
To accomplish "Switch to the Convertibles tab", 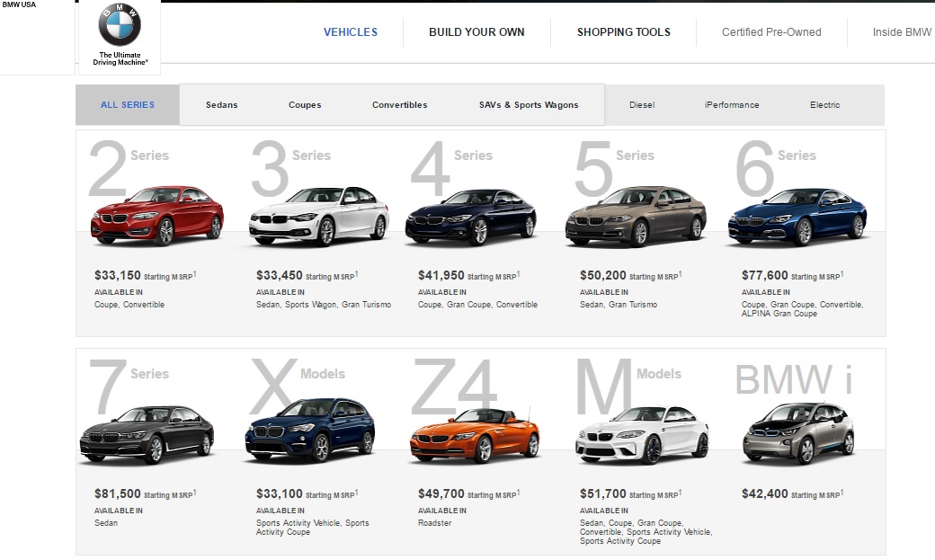I will click(x=399, y=105).
